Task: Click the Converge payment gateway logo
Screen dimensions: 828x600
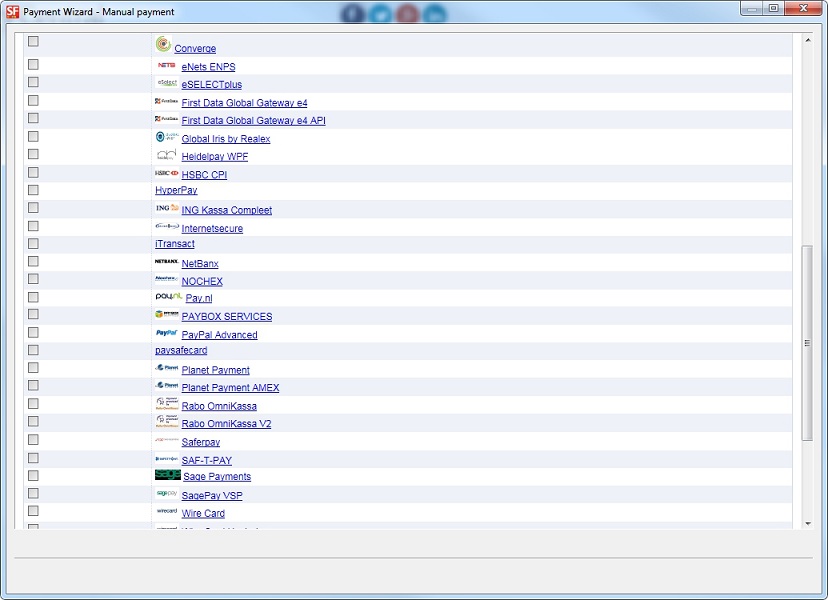Action: pos(163,47)
